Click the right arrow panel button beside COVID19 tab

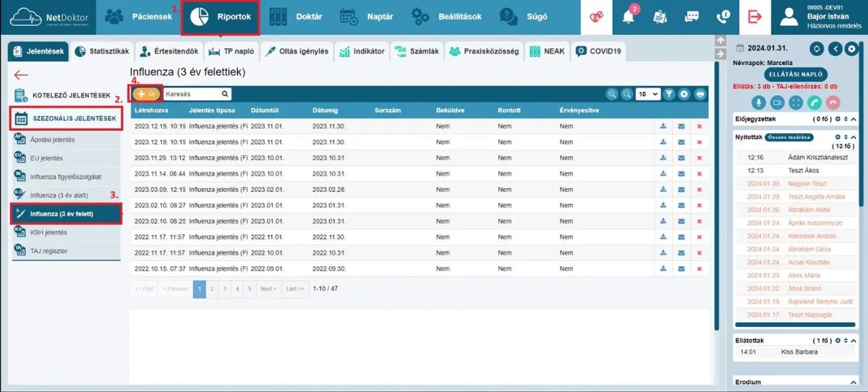pyautogui.click(x=720, y=54)
